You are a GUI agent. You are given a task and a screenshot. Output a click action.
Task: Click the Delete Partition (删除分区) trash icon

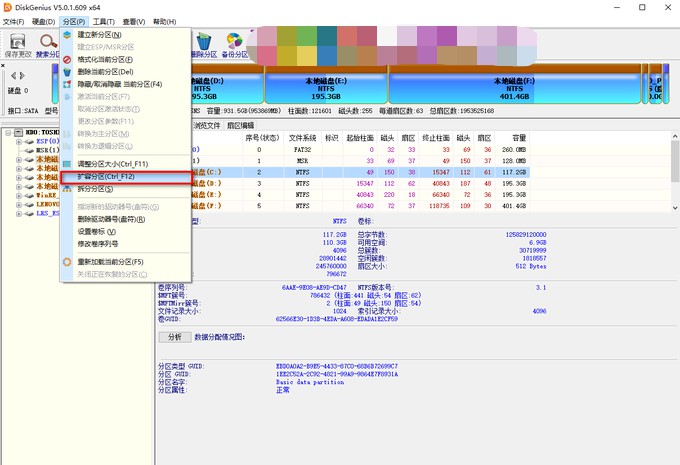point(204,42)
